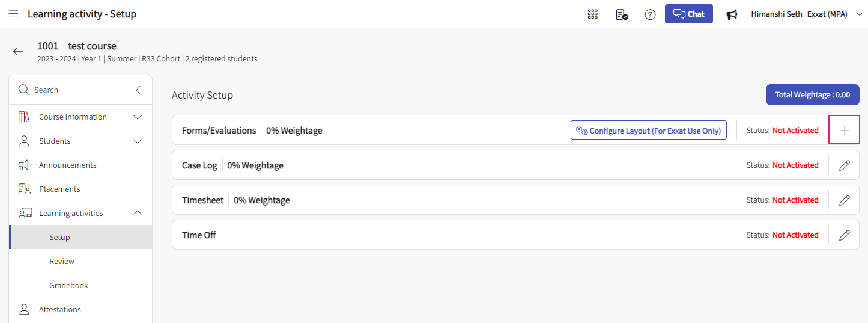This screenshot has width=868, height=323.
Task: Click the Students person icon
Action: pos(24,141)
